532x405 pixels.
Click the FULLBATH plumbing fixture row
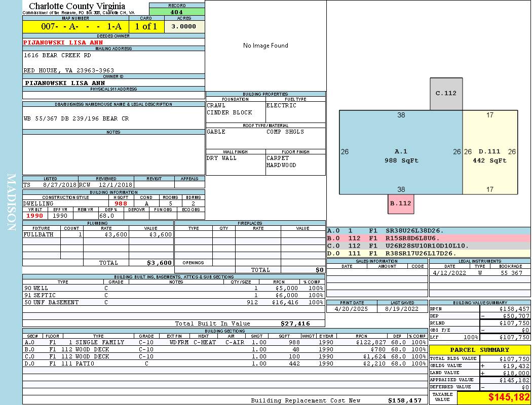[98, 234]
